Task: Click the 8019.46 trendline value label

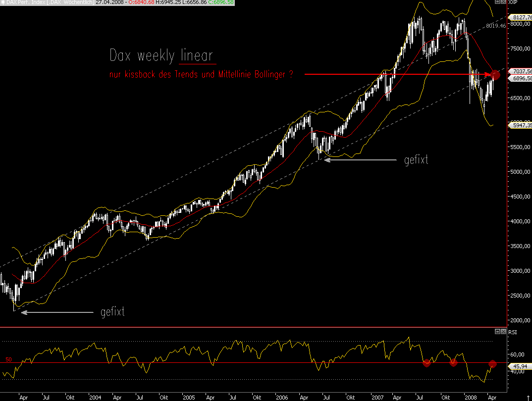Action: [x=496, y=26]
